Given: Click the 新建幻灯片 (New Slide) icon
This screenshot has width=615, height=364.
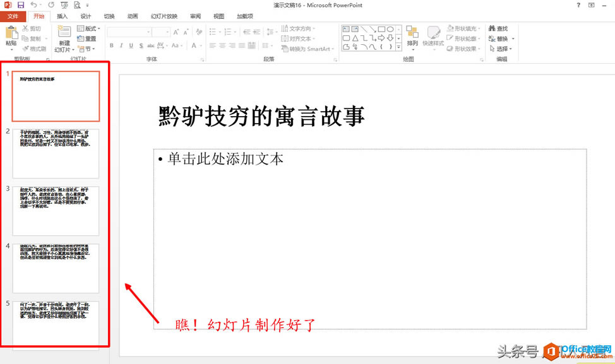Looking at the screenshot, I should tap(64, 32).
